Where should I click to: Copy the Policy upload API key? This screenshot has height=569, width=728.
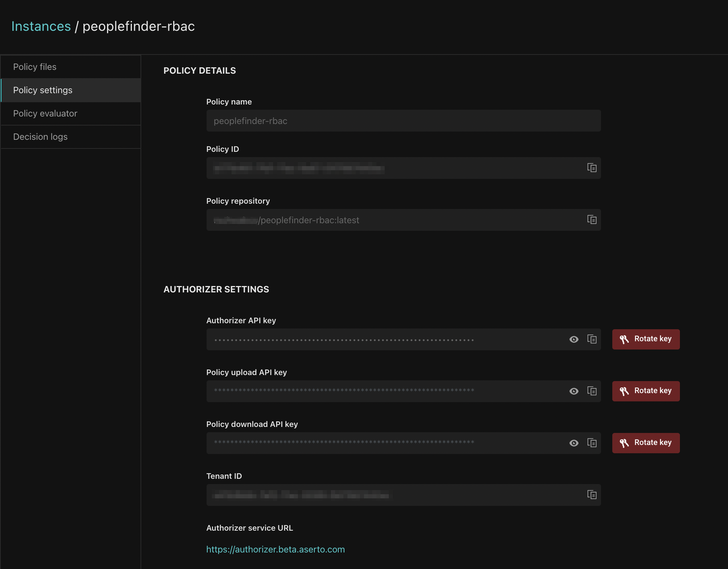(592, 391)
